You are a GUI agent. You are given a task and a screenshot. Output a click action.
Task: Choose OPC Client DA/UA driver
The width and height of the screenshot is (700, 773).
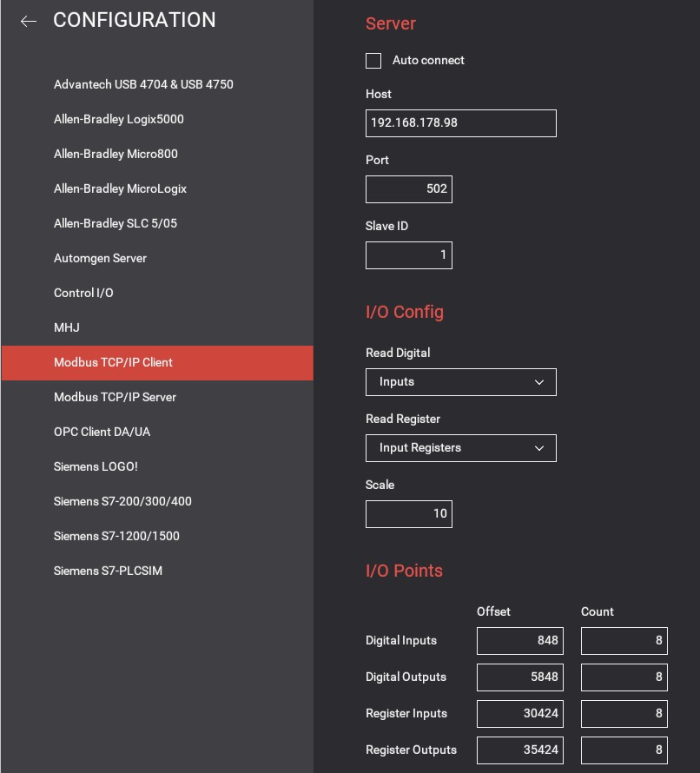tap(102, 432)
